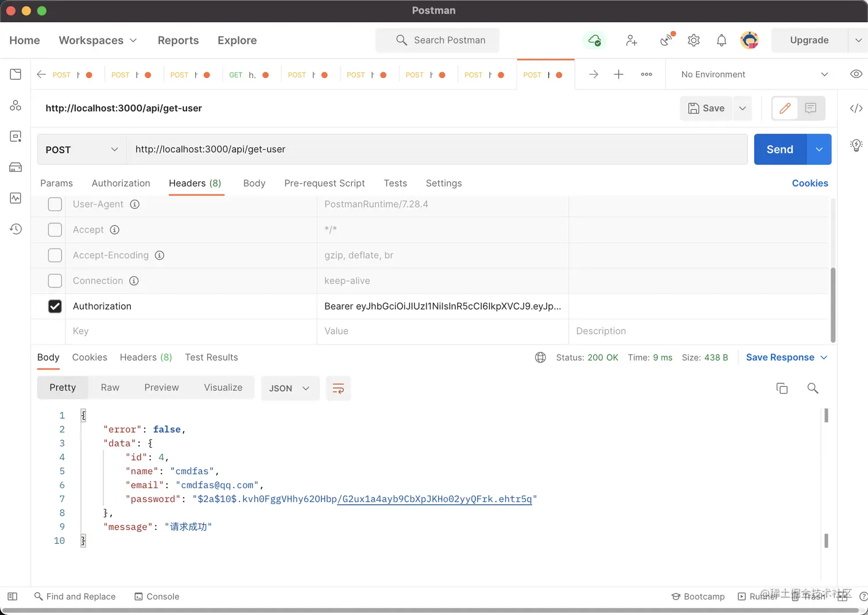Toggle line wrap icon in response

pyautogui.click(x=338, y=388)
